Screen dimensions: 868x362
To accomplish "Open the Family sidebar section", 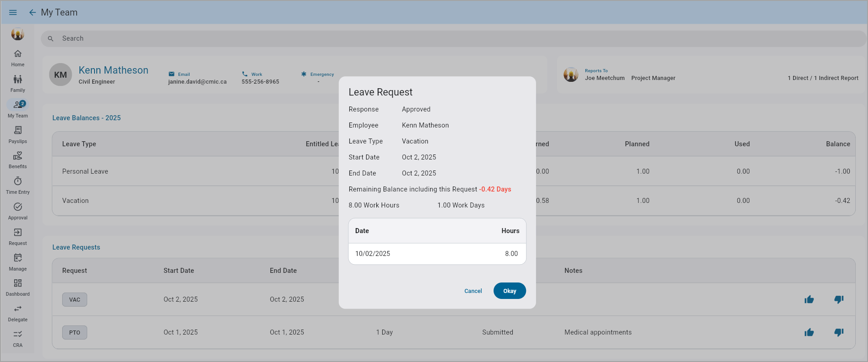I will [18, 84].
